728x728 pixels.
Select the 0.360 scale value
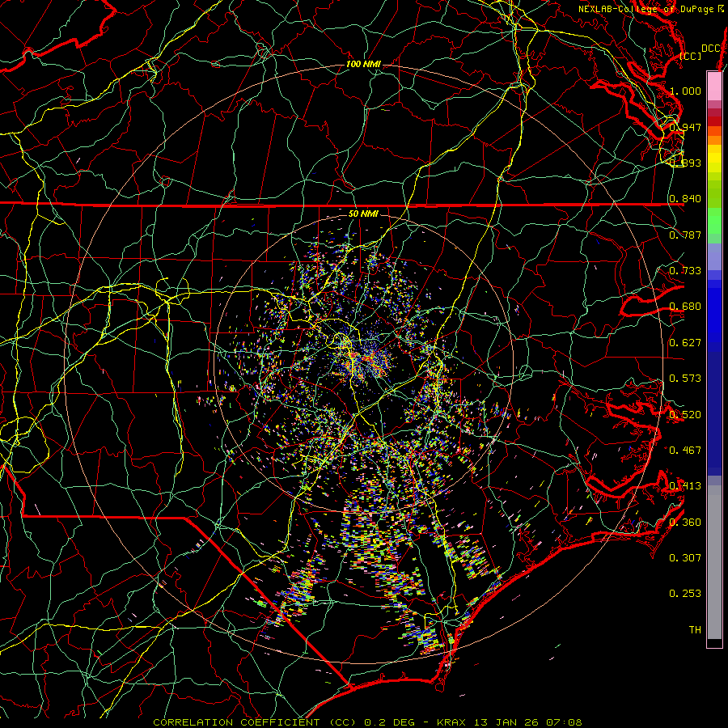685,522
